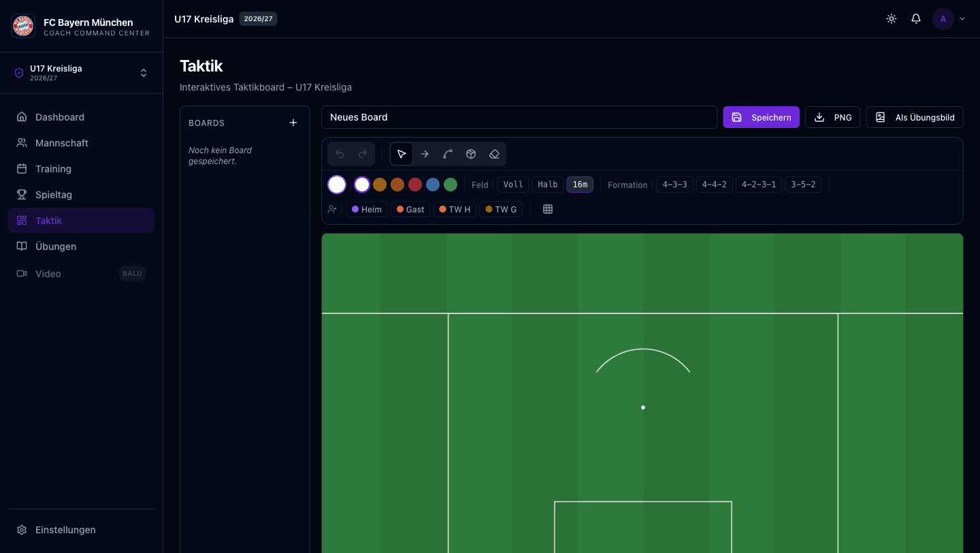Click the Als Übungsbild button
Screen dimensions: 980x553
coord(915,117)
